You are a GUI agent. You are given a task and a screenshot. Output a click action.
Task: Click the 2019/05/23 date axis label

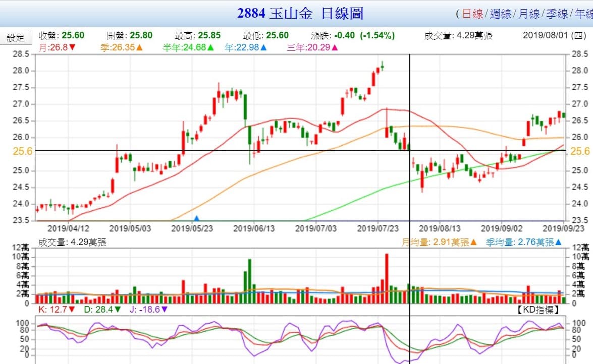pyautogui.click(x=192, y=228)
